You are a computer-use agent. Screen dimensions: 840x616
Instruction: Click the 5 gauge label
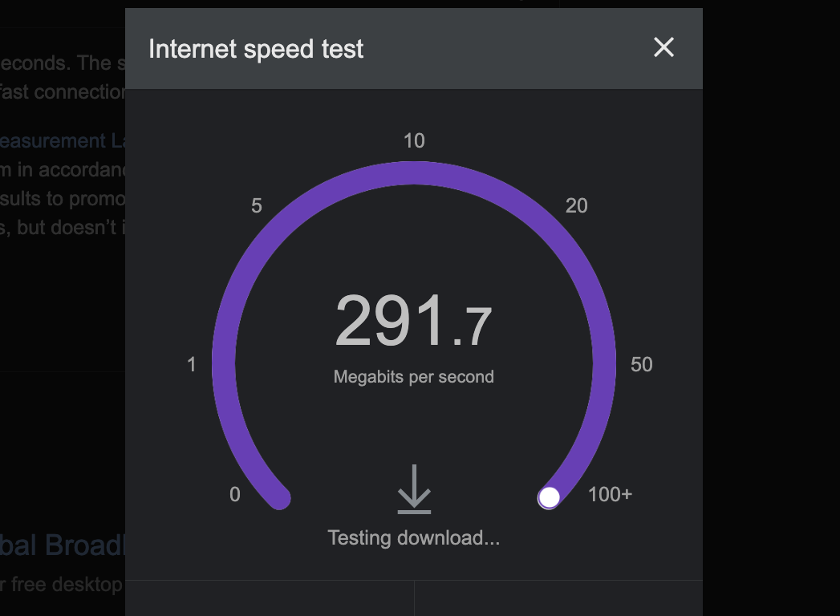(x=255, y=206)
